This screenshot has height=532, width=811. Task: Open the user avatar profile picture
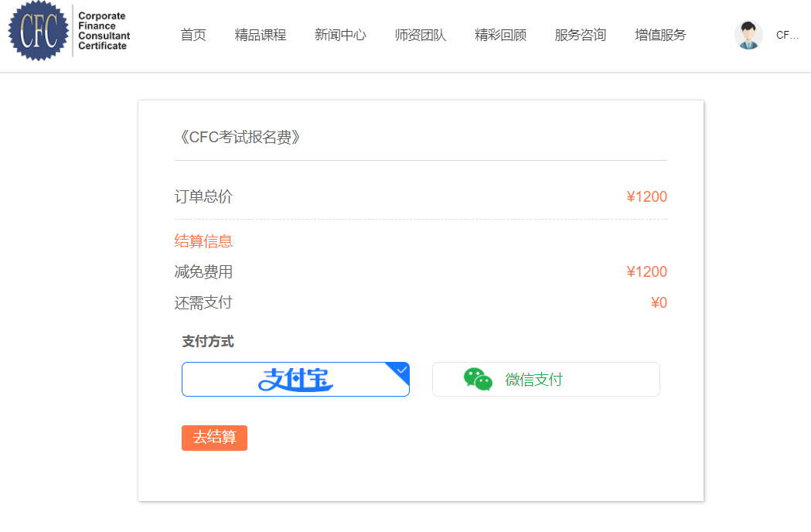point(748,36)
